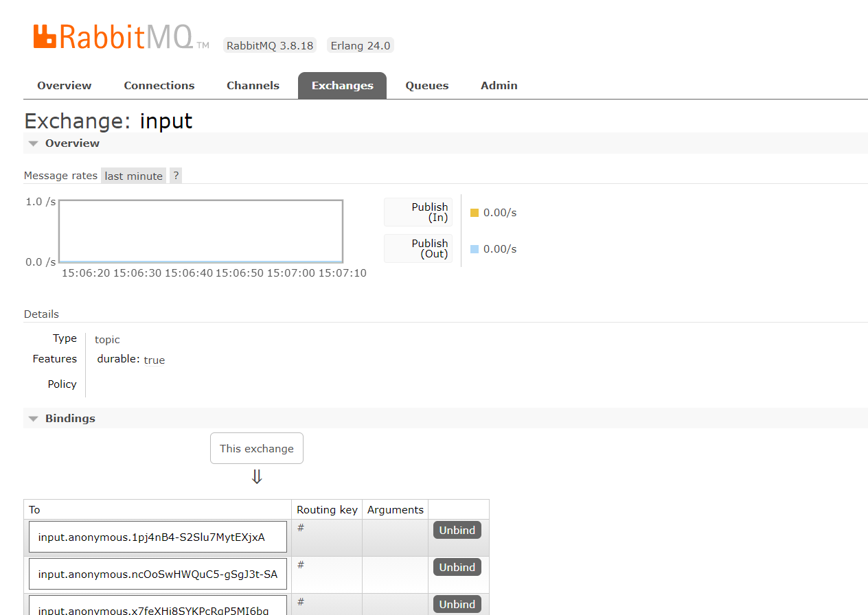Navigate to the Admin tab
Image resolution: width=868 pixels, height=615 pixels.
click(499, 86)
